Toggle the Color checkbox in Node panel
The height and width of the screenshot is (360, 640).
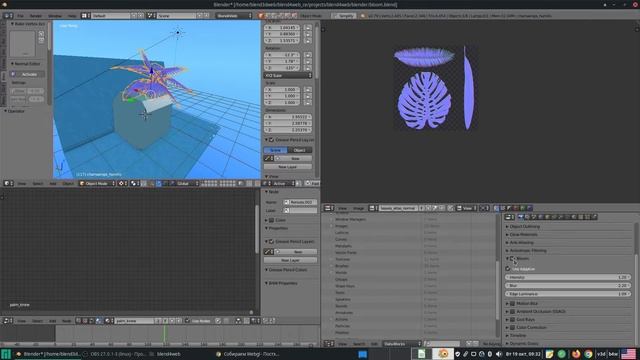[x=271, y=220]
